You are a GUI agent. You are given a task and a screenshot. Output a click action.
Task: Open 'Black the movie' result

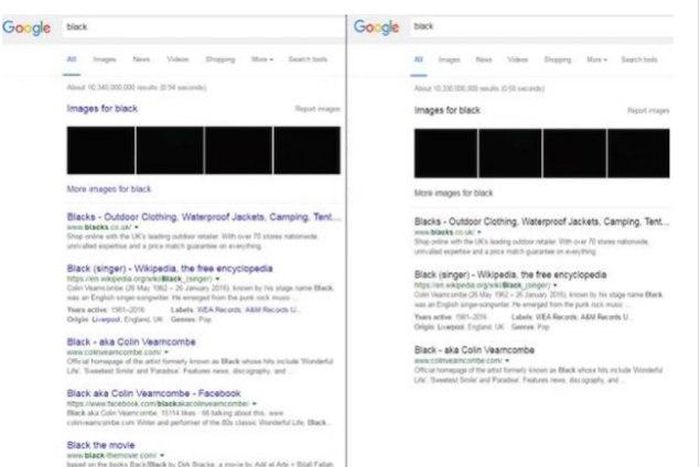click(101, 445)
